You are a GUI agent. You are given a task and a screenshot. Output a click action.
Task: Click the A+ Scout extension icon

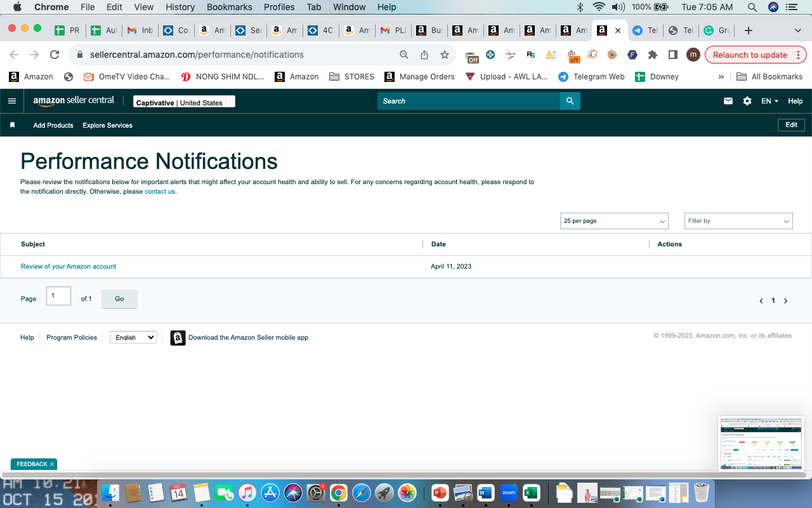tap(551, 55)
